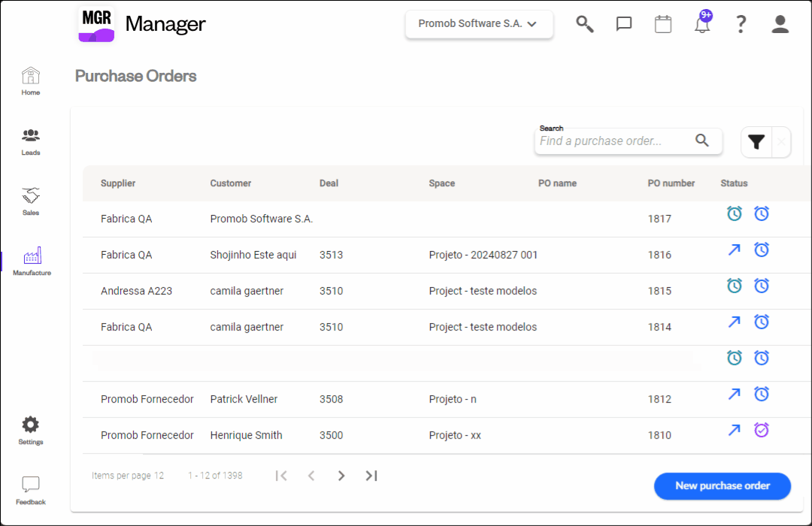The image size is (812, 526).
Task: Click the PO number column header
Action: (671, 183)
